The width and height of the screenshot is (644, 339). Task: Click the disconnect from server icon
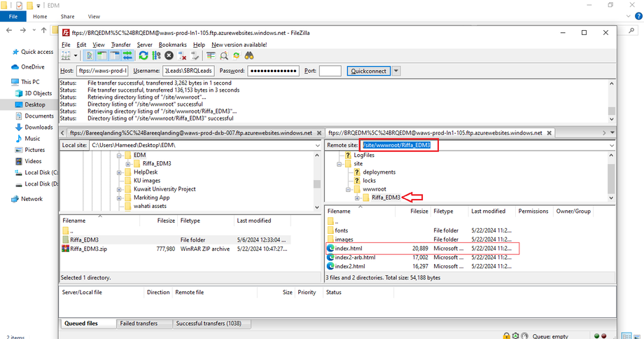click(182, 55)
